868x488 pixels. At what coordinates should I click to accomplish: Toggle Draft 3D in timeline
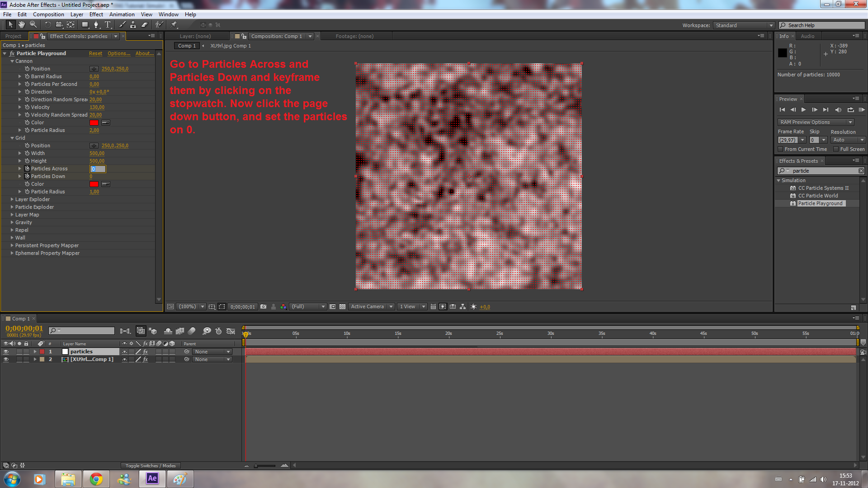point(153,331)
